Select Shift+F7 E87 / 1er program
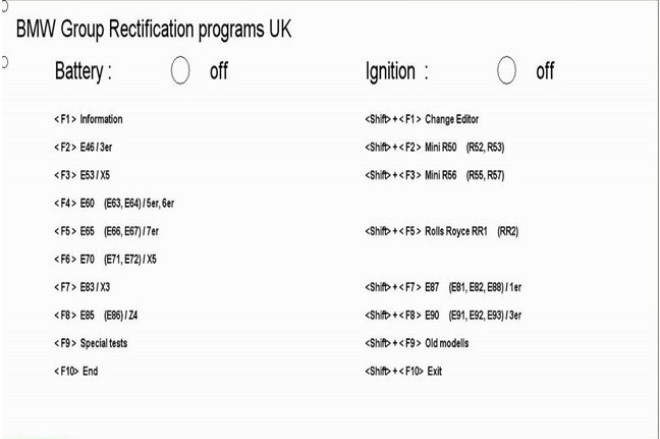Viewport: 660px width, 439px height. [443, 287]
